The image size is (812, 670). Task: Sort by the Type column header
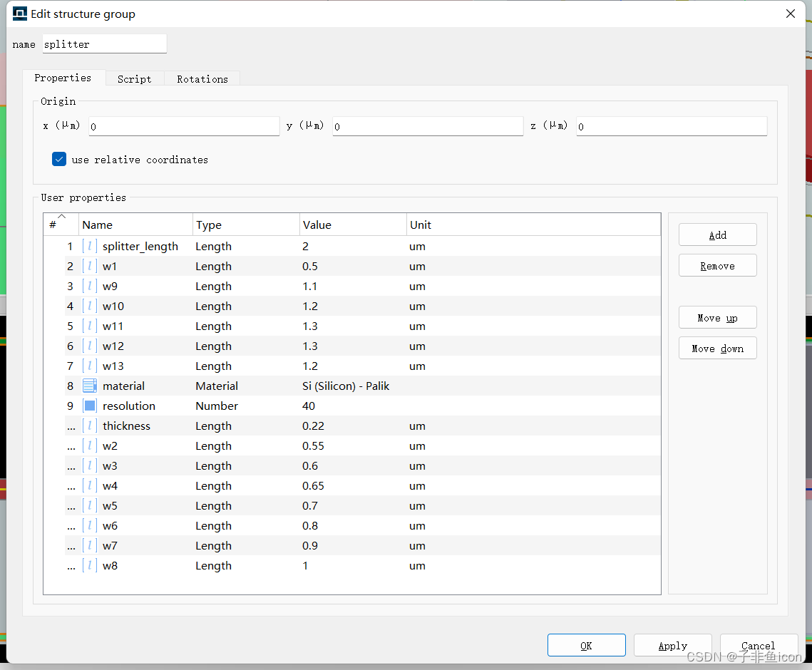[247, 225]
